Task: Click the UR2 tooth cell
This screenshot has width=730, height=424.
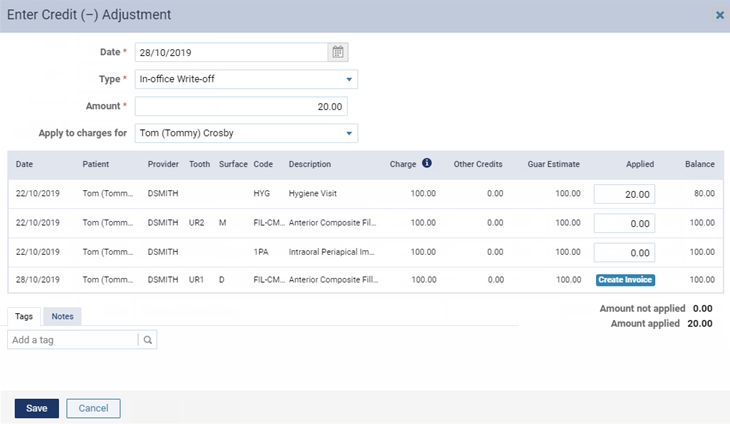Action: point(196,222)
